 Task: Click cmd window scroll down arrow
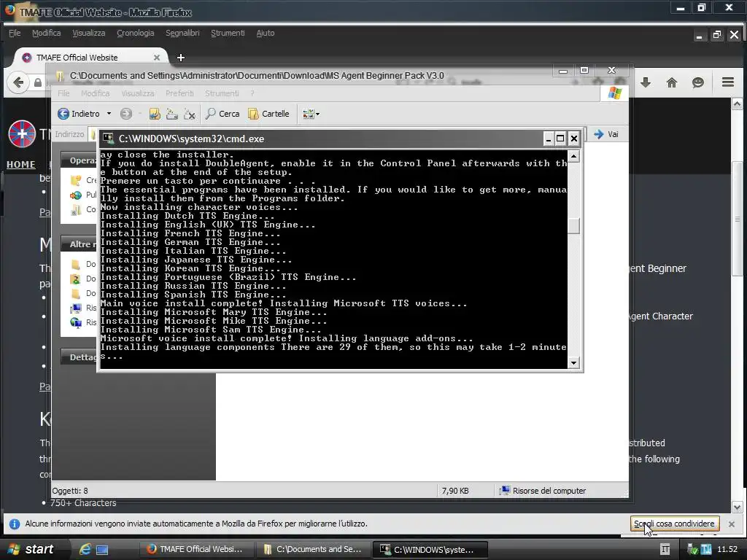click(573, 363)
